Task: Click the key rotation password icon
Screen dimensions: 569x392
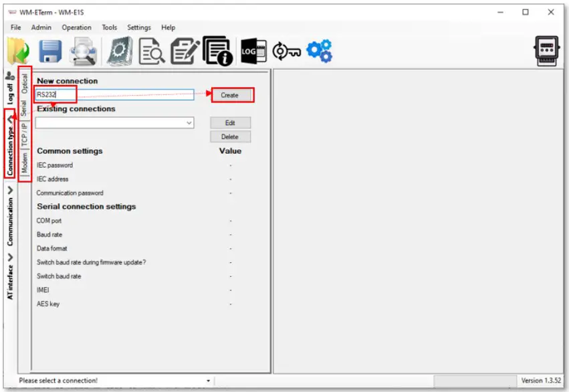Action: point(286,52)
